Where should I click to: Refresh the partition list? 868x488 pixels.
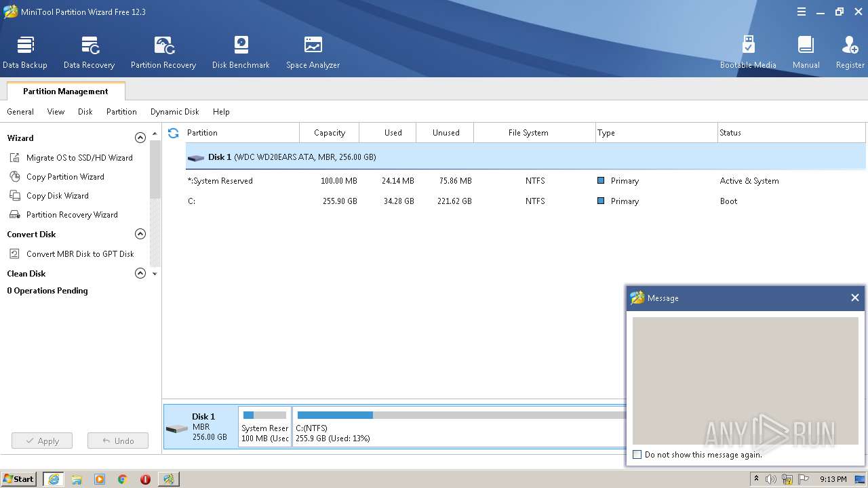[x=173, y=133]
